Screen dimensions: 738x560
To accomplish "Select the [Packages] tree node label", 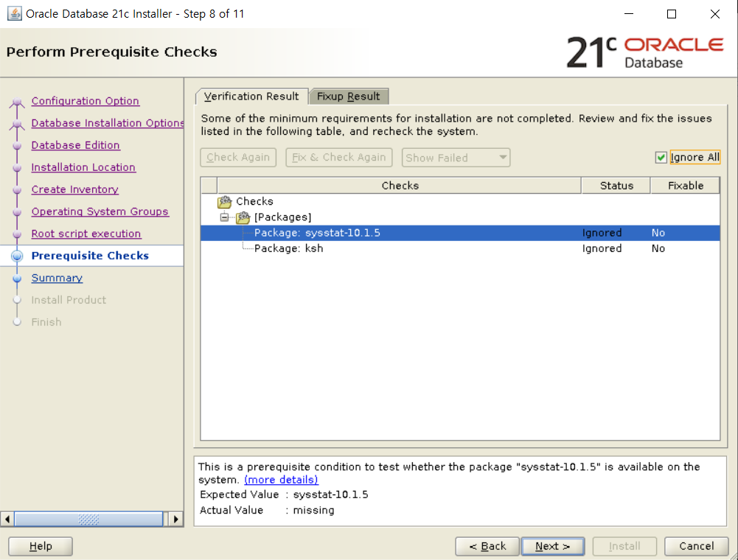I will [283, 217].
